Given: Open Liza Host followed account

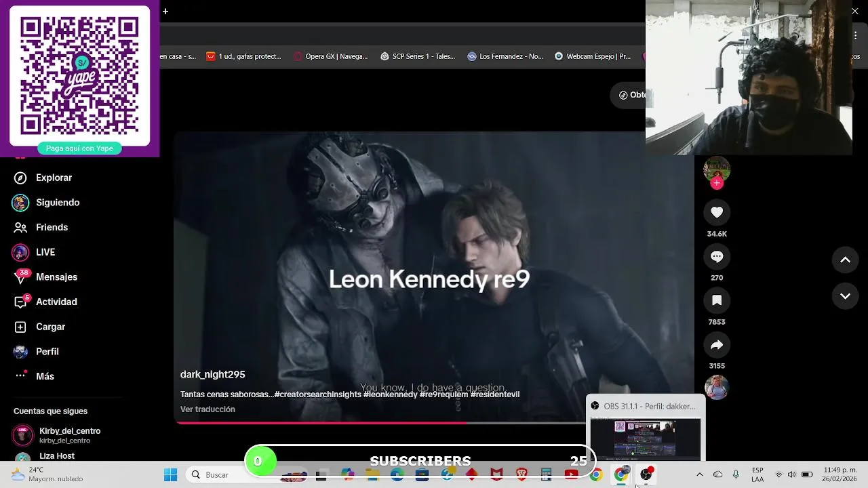Looking at the screenshot, I should (45, 456).
